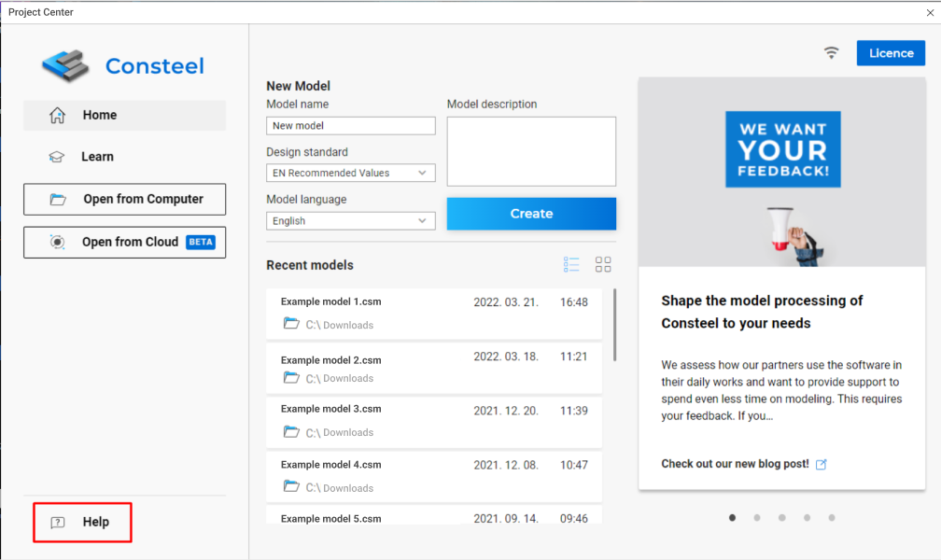The width and height of the screenshot is (941, 560).
Task: Click the Model name input field
Action: coord(351,125)
